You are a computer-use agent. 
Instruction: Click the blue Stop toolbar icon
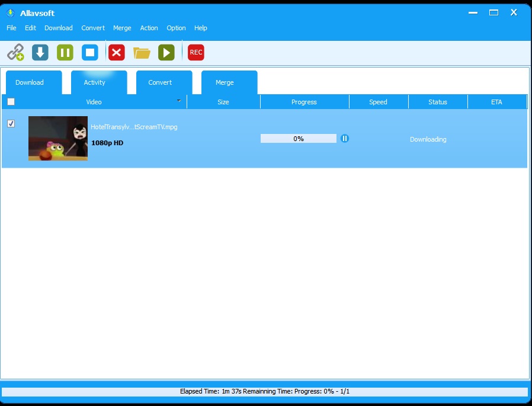(90, 52)
